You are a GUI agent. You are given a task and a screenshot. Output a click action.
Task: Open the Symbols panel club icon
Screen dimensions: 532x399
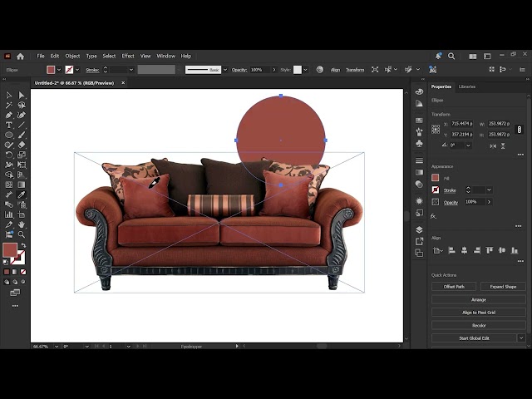pos(419,144)
